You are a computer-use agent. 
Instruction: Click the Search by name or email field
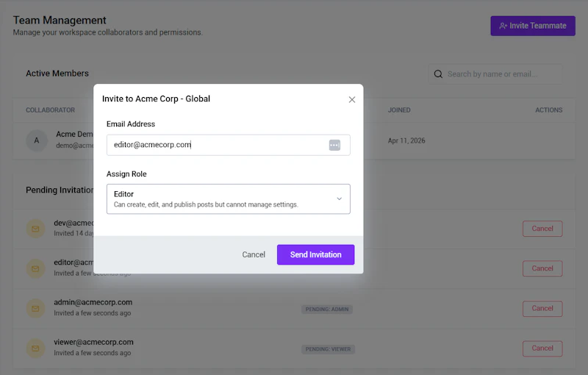495,74
